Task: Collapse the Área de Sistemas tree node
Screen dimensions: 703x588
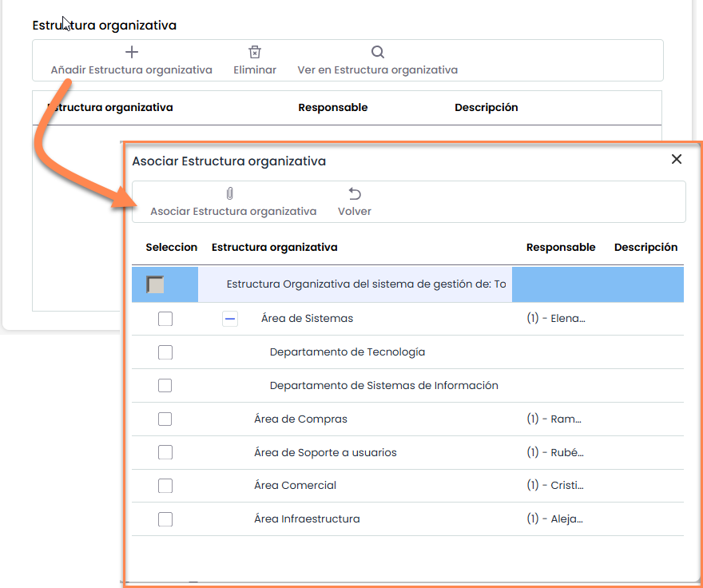Action: coord(230,319)
